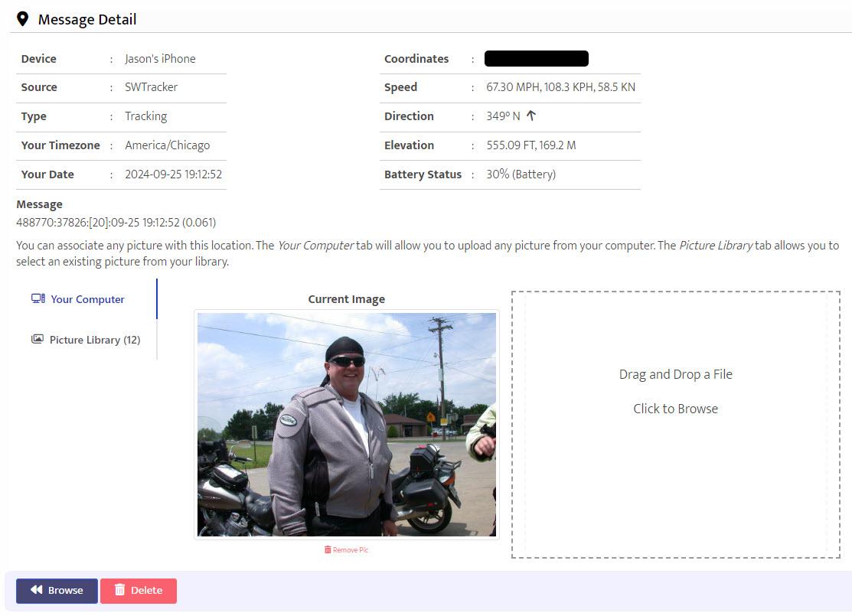Click the blacked-out Coordinates value

click(x=537, y=59)
